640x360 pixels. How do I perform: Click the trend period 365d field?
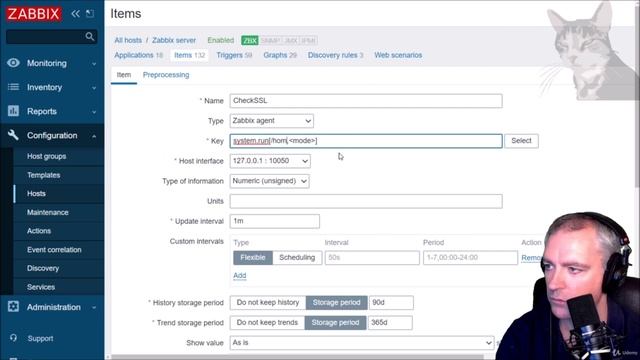pyautogui.click(x=390, y=322)
